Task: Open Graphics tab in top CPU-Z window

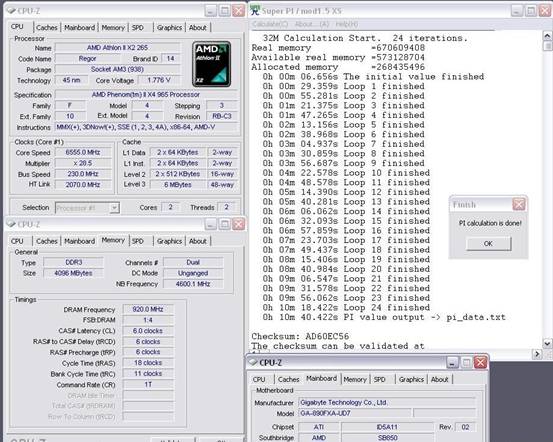Action: point(170,28)
